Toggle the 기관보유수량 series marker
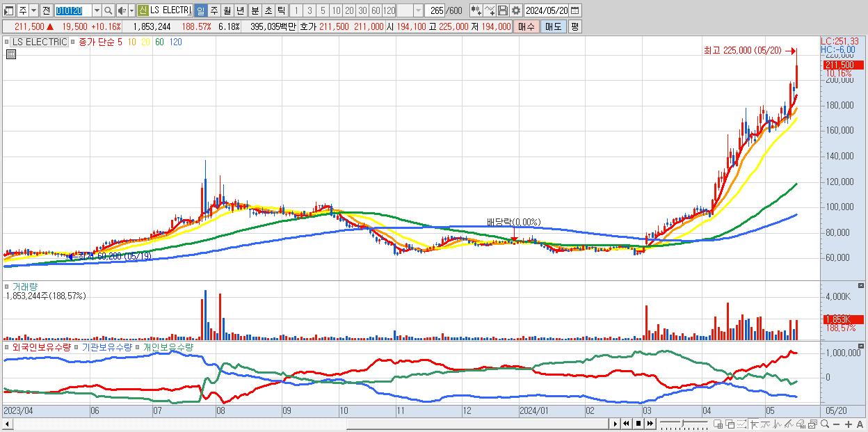 (78, 346)
